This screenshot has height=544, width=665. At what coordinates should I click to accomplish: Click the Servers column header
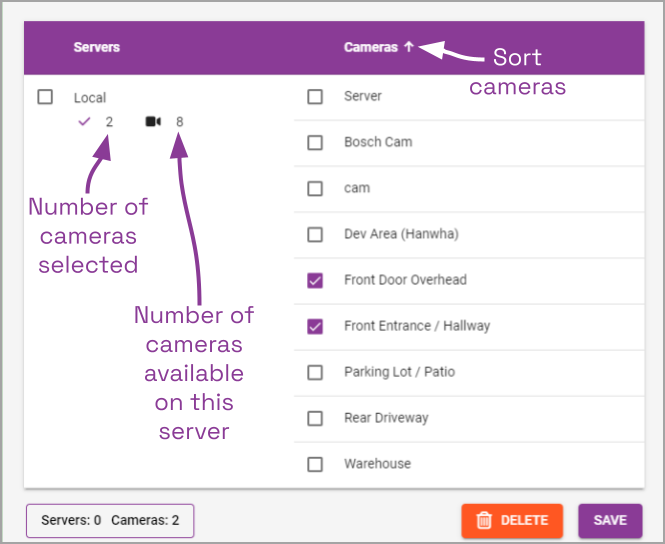click(x=96, y=47)
